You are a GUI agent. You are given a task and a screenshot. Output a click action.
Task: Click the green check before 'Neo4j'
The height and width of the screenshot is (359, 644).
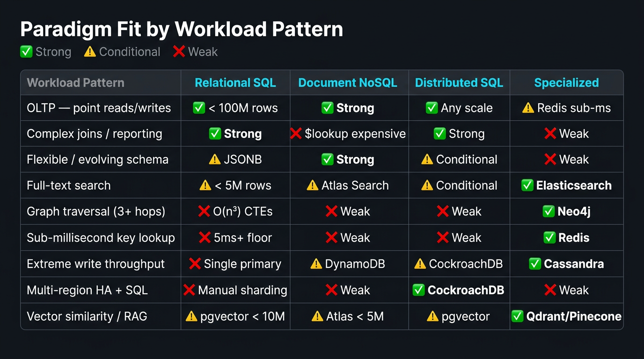click(x=549, y=211)
